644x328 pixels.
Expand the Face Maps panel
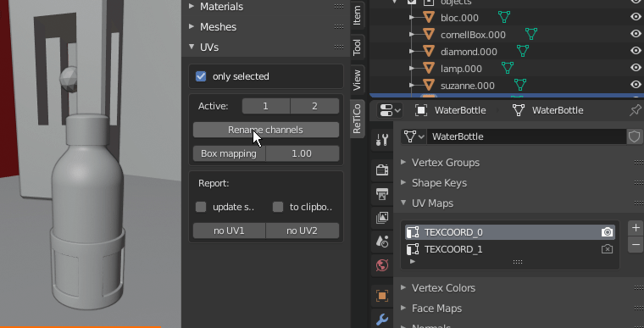click(x=403, y=308)
